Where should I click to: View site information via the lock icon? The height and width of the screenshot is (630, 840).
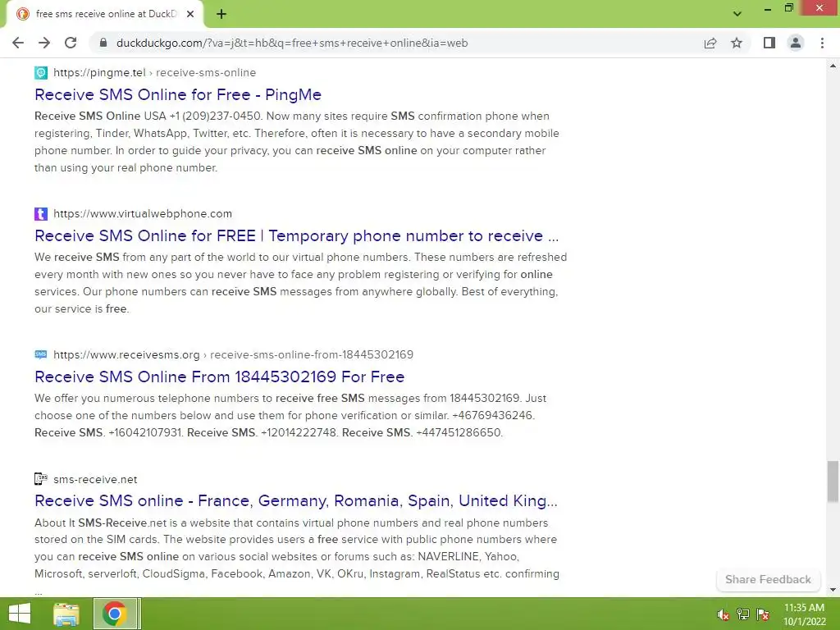(x=103, y=43)
